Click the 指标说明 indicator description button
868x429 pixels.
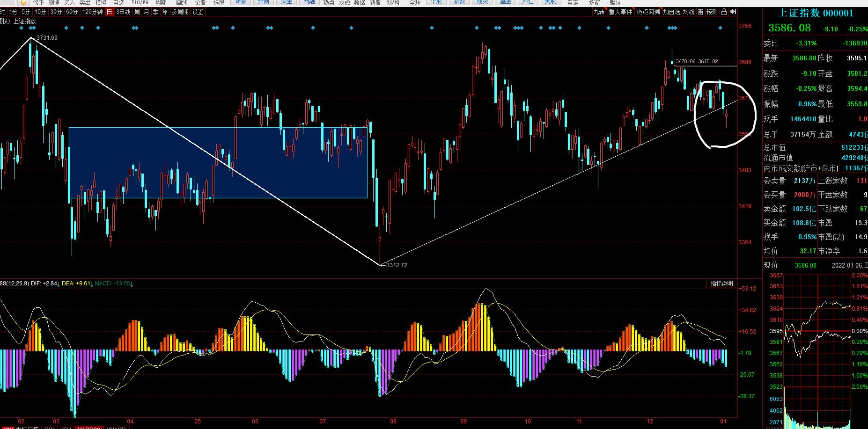(x=721, y=284)
